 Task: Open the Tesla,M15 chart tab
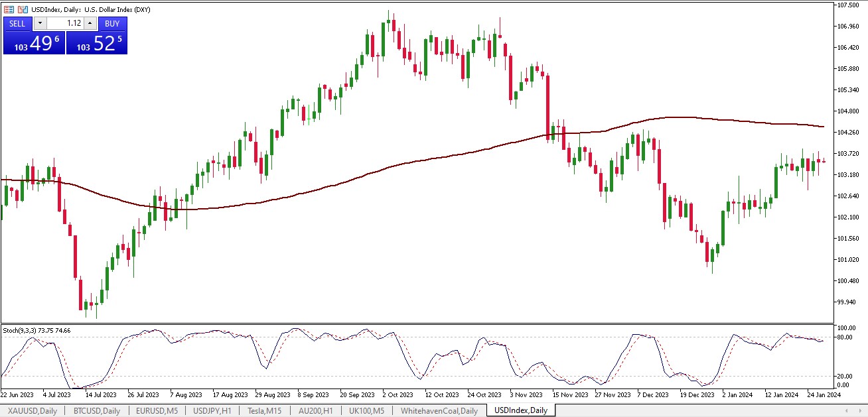point(265,410)
